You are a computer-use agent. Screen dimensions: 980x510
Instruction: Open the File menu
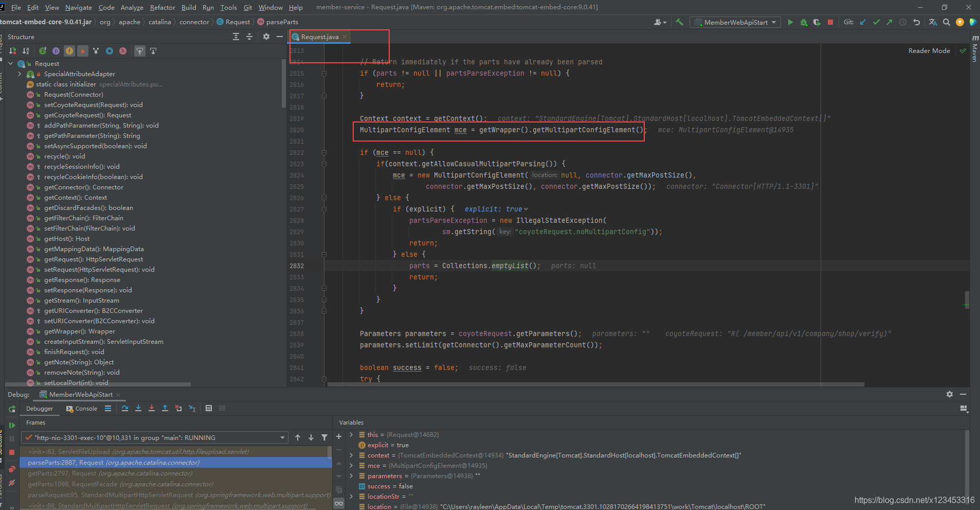coord(16,7)
